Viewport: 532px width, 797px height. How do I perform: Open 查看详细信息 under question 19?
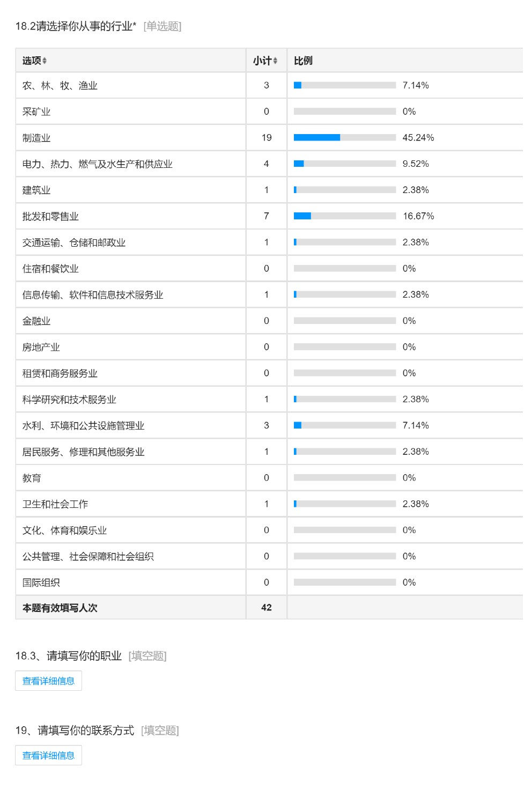click(48, 755)
